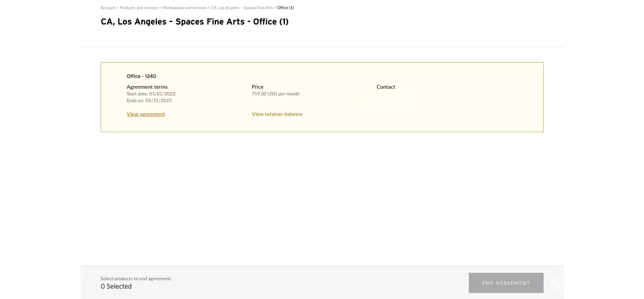644x299 pixels.
Task: Click the Office - 1240 card title
Action: pos(141,76)
